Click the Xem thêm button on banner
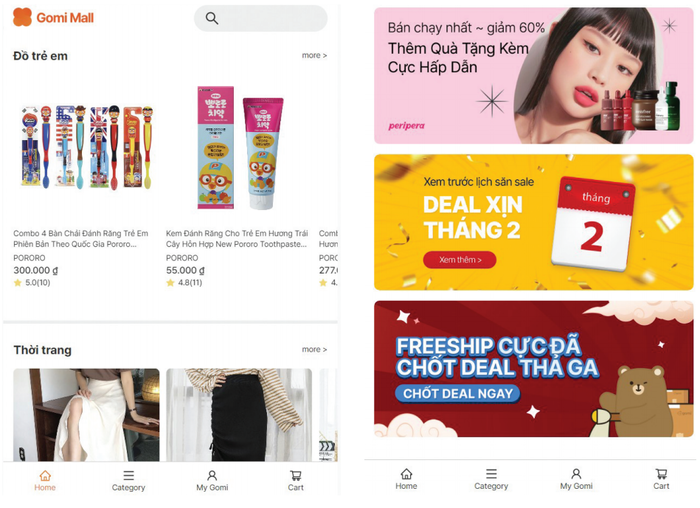The width and height of the screenshot is (700, 508). [460, 260]
